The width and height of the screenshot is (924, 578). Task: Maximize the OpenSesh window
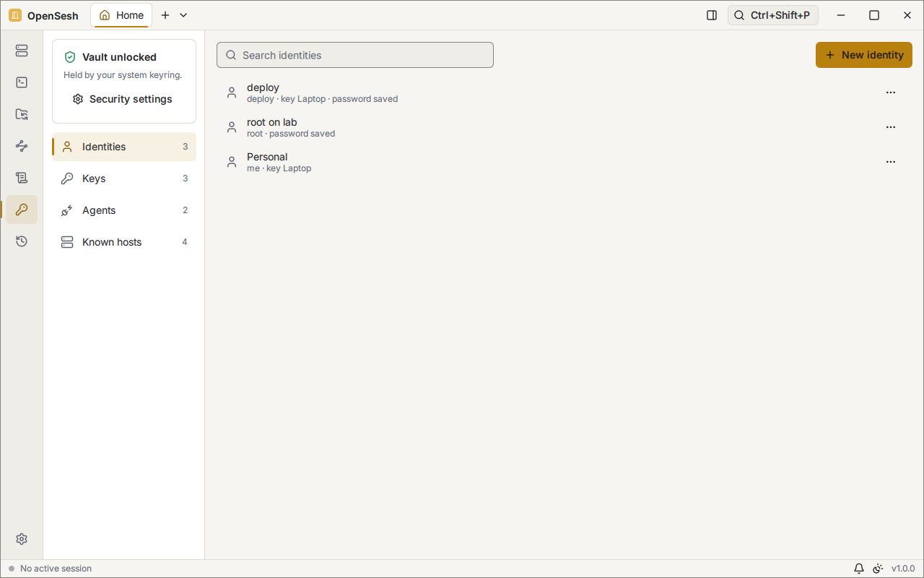point(874,15)
